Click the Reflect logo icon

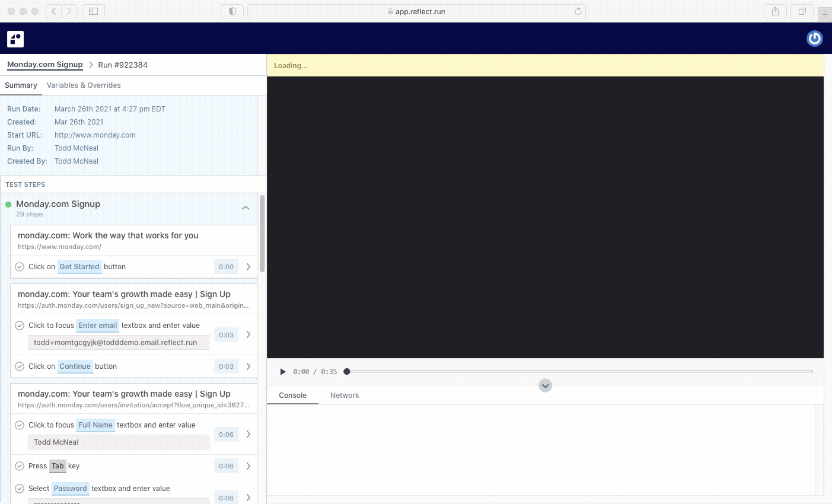coord(15,39)
